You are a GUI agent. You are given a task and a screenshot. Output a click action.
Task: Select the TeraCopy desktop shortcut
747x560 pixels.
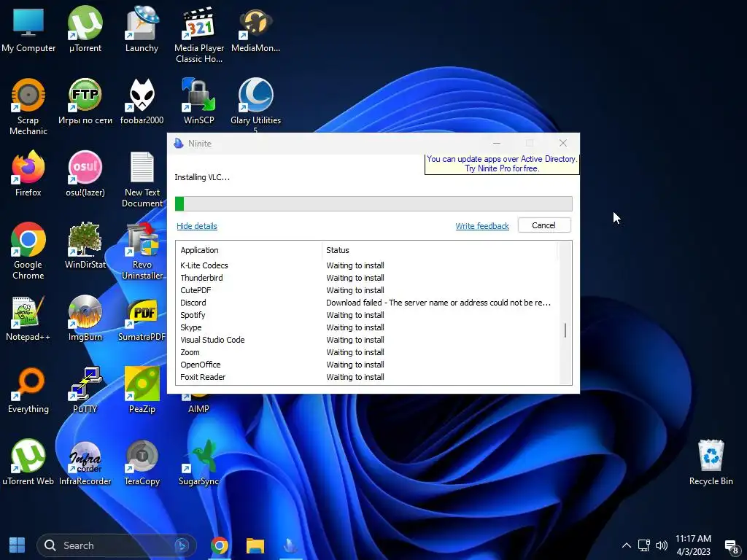tap(142, 463)
